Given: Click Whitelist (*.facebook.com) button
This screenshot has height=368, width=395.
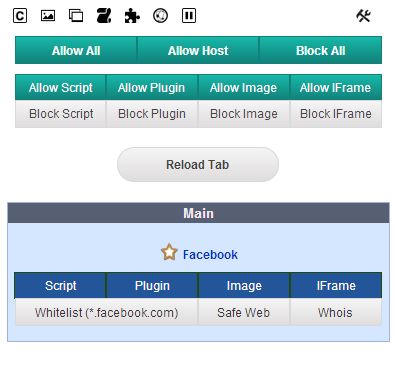Looking at the screenshot, I should (x=107, y=312).
